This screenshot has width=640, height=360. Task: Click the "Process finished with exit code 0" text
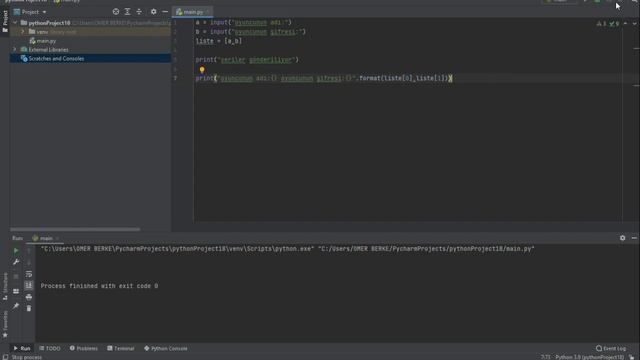pyautogui.click(x=99, y=286)
